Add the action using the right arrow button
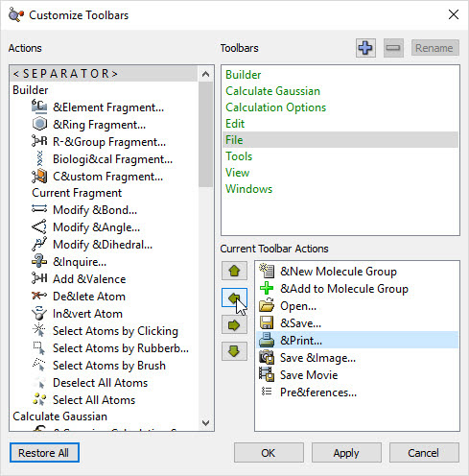 234,325
